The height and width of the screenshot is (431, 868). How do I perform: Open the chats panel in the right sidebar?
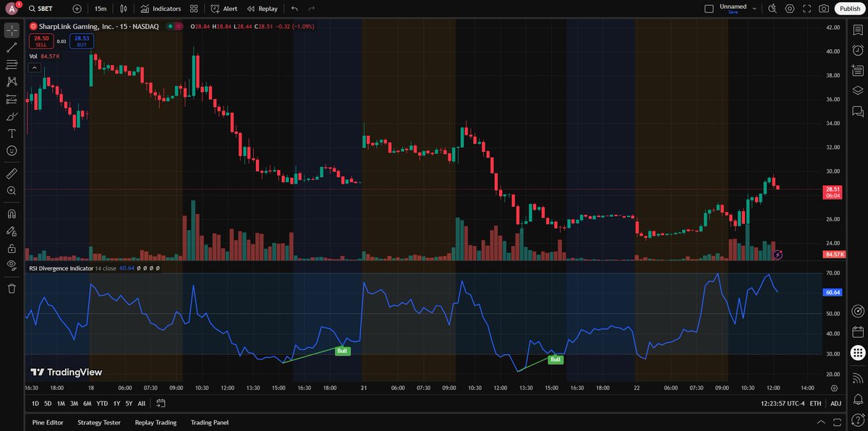[x=858, y=111]
